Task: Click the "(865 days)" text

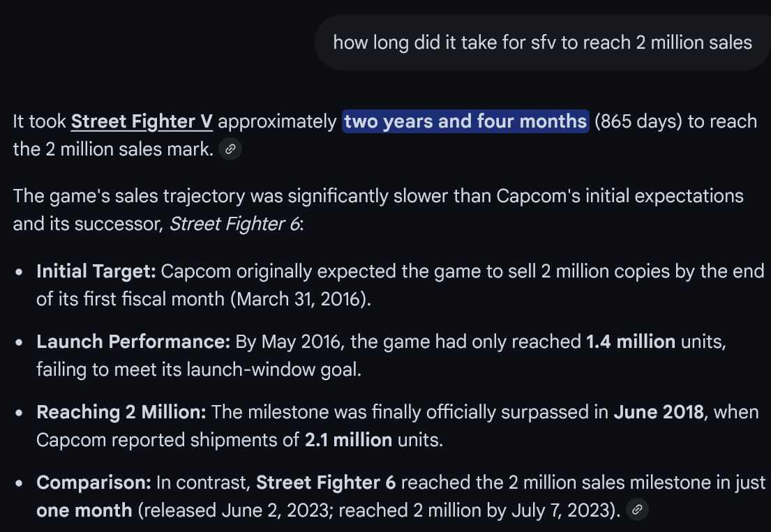Action: [x=638, y=121]
